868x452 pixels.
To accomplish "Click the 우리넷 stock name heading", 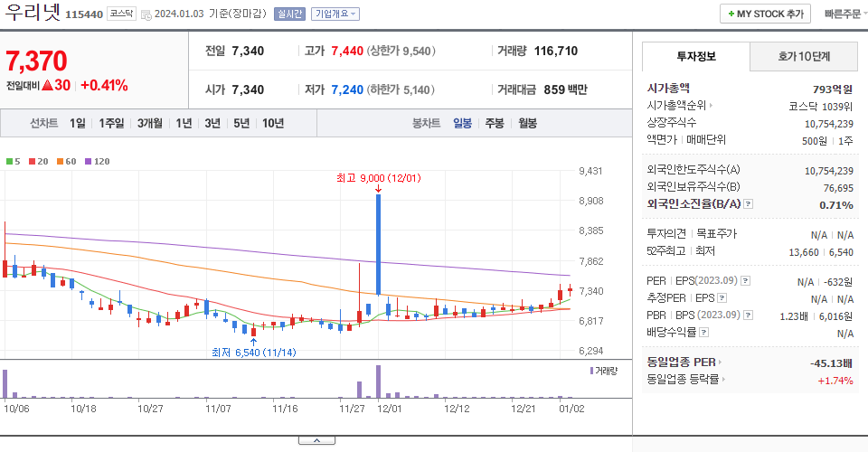I will coord(33,12).
